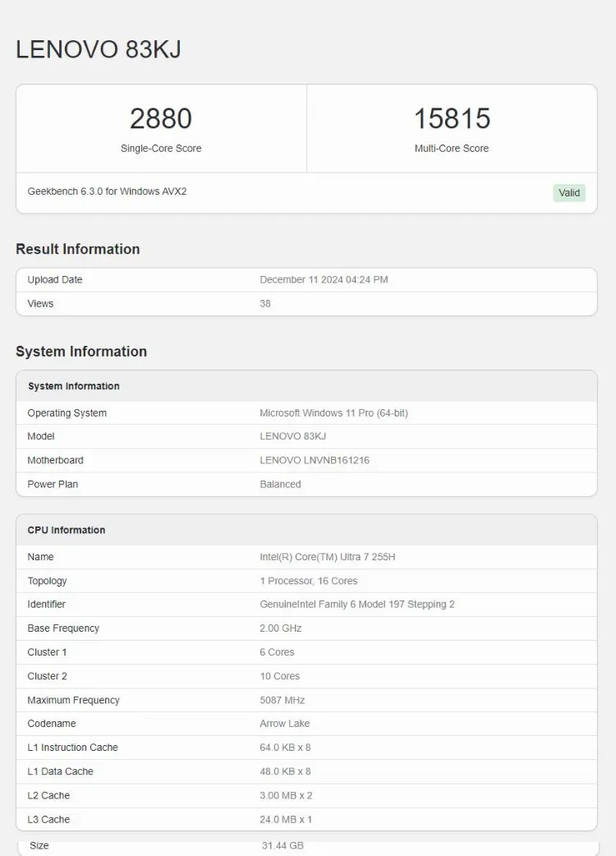Click the 15815 multi-core score value
Screen dimensions: 616x856
click(452, 118)
